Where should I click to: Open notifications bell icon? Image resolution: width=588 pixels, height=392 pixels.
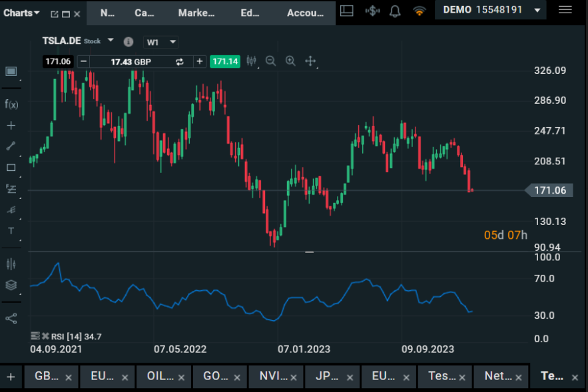tap(395, 11)
